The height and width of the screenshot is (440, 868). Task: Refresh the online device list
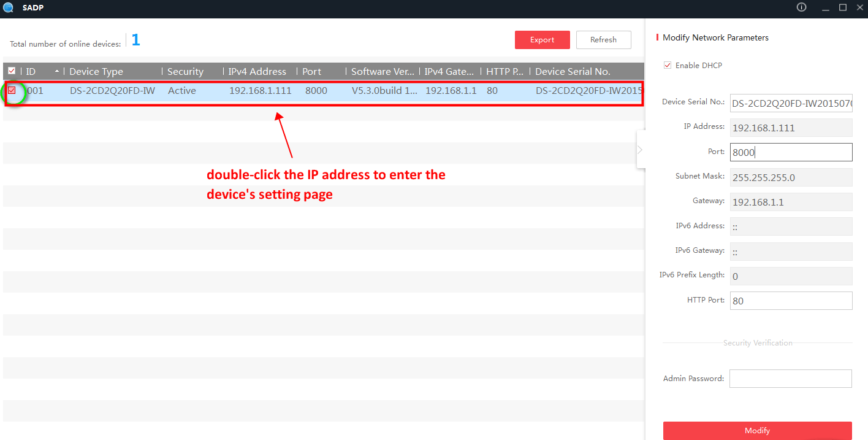click(x=603, y=39)
